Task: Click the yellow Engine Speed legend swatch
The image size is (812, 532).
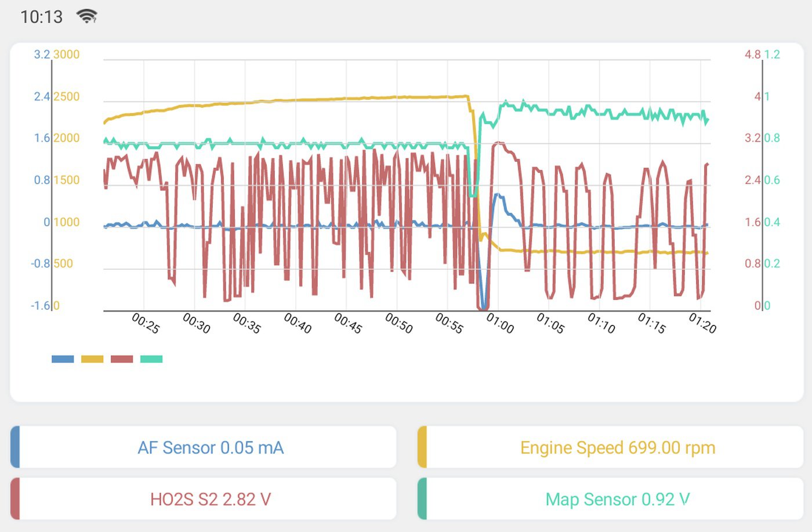Action: [x=92, y=359]
